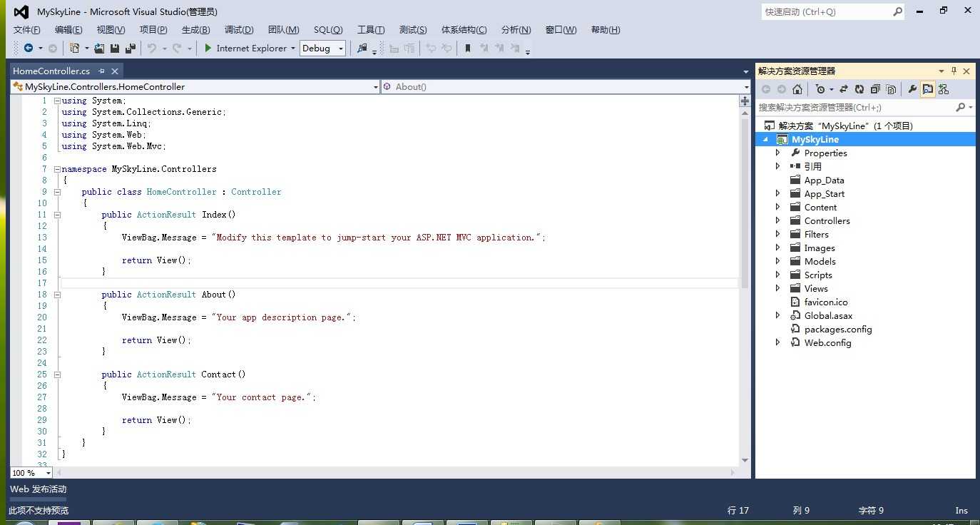The height and width of the screenshot is (525, 980).
Task: Open the 生成(B) menu
Action: coord(195,29)
